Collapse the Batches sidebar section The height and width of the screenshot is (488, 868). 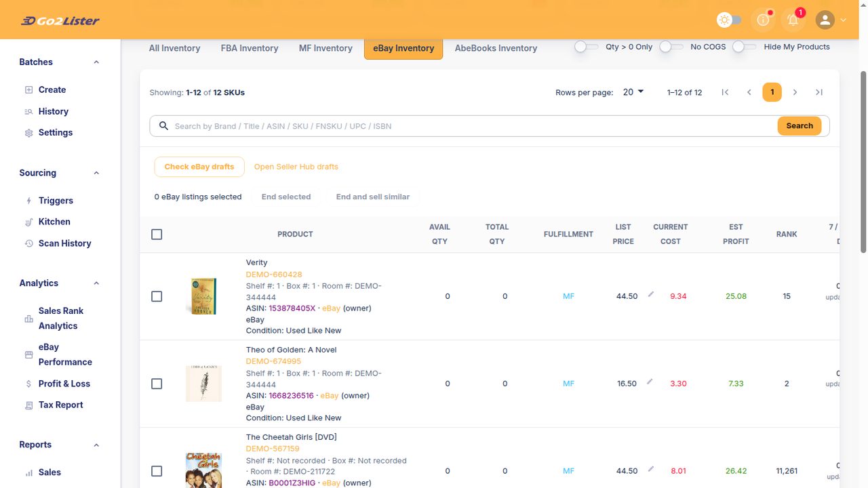(x=96, y=62)
